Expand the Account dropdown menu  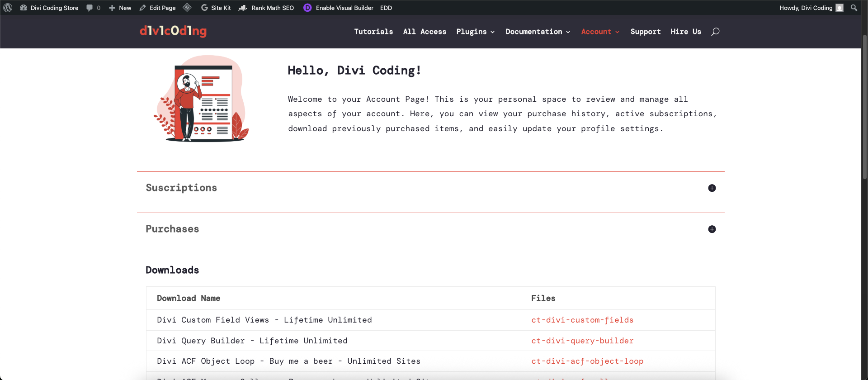600,32
